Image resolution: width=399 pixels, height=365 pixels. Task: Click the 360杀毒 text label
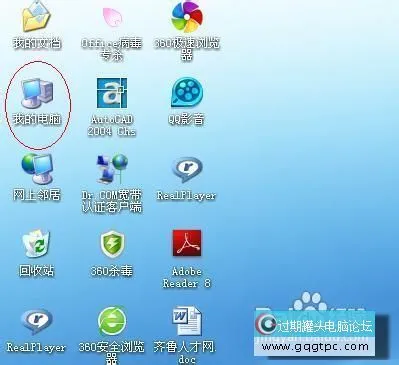pos(112,271)
